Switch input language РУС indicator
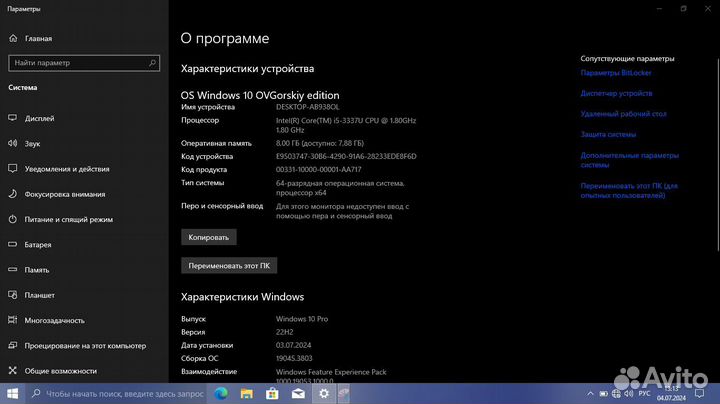Screen dimensions: 720x404 [645, 394]
